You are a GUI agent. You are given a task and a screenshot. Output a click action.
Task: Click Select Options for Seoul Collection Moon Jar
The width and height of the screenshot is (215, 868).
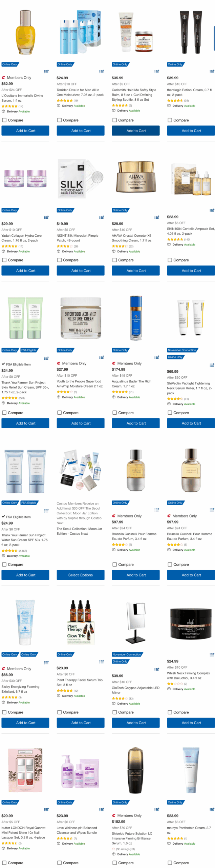[81, 575]
